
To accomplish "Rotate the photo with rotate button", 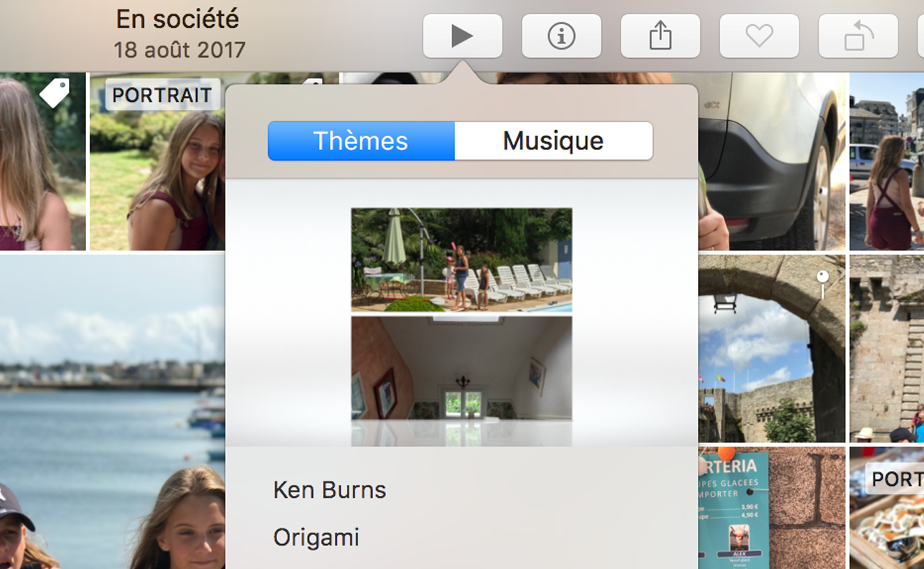I will tap(858, 36).
